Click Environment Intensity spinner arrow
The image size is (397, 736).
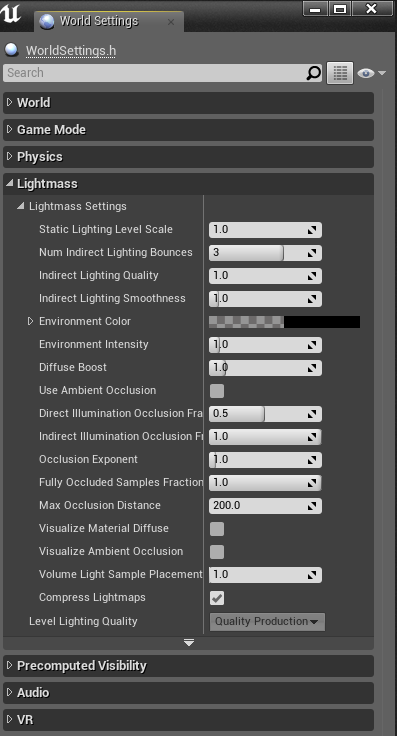click(x=312, y=345)
